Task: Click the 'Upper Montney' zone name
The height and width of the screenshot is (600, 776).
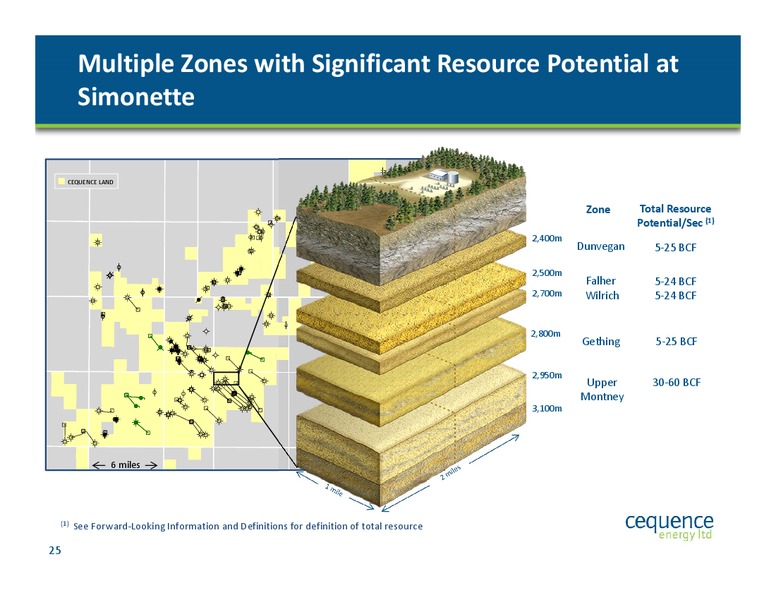Action: coord(602,389)
